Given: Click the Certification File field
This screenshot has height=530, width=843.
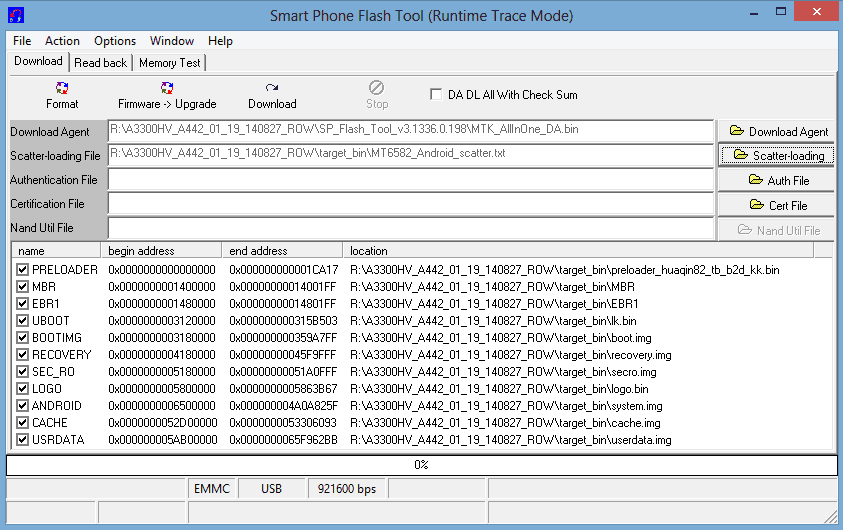Looking at the screenshot, I should (x=411, y=203).
